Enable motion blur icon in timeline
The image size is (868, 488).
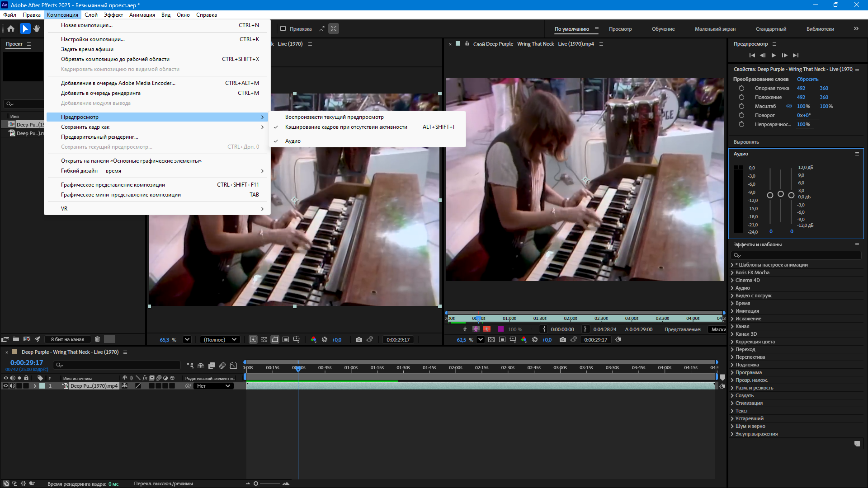coord(222,366)
